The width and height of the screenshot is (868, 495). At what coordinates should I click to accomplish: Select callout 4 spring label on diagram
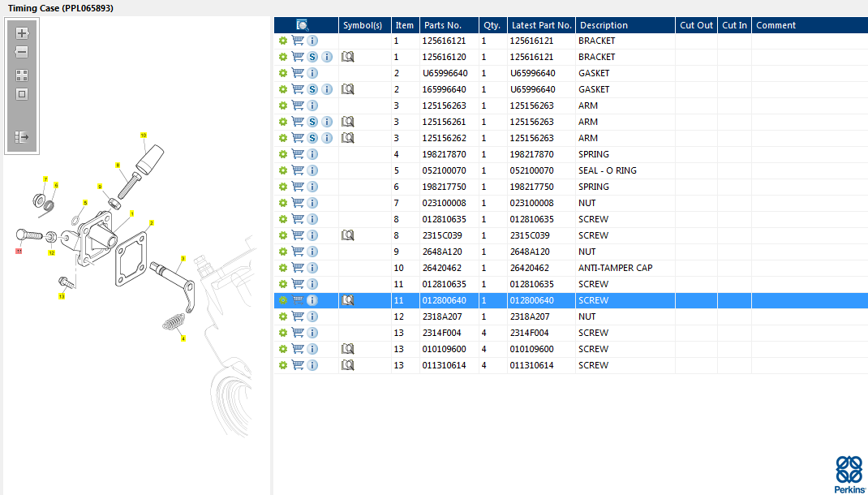183,338
